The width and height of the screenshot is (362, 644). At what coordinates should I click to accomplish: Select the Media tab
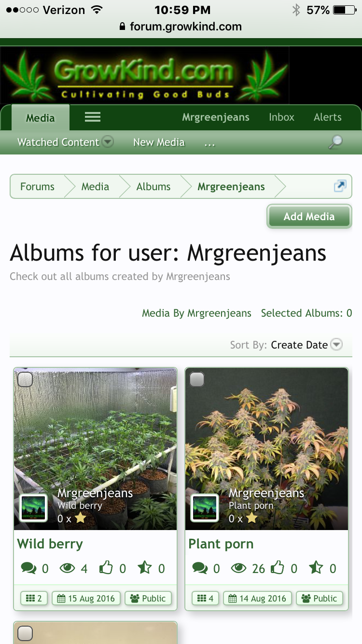tap(41, 118)
